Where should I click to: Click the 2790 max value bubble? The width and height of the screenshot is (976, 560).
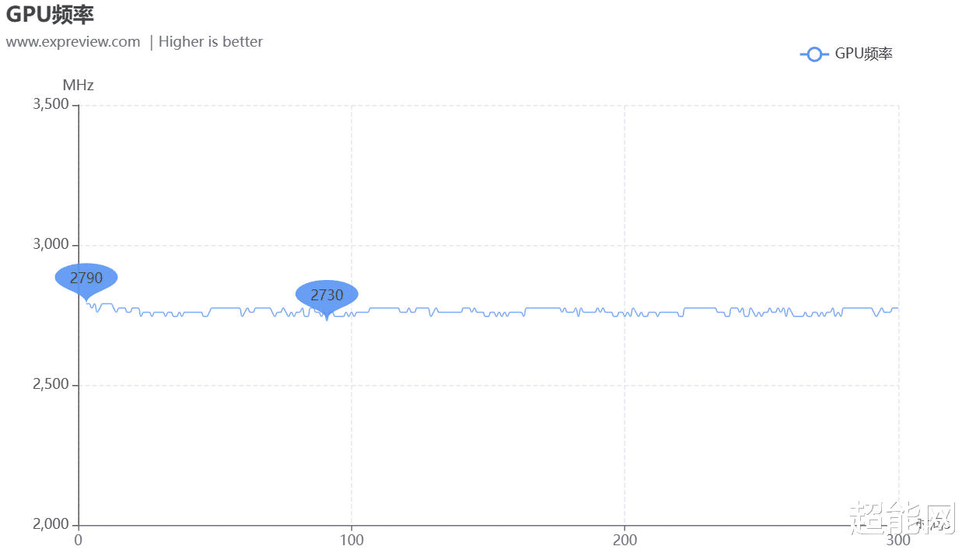click(86, 278)
